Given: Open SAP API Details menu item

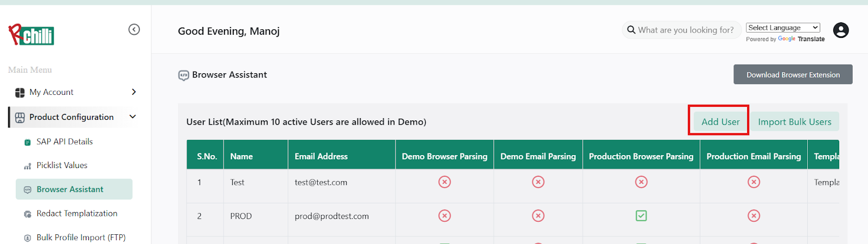Looking at the screenshot, I should [x=65, y=142].
